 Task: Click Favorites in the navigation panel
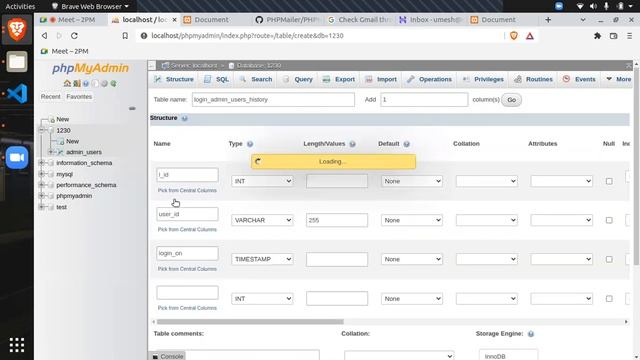click(79, 97)
